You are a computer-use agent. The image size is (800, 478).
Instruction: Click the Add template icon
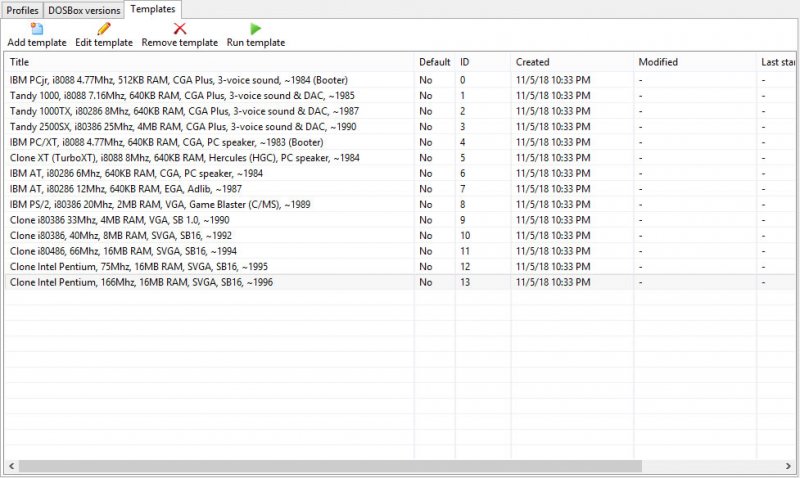(37, 29)
